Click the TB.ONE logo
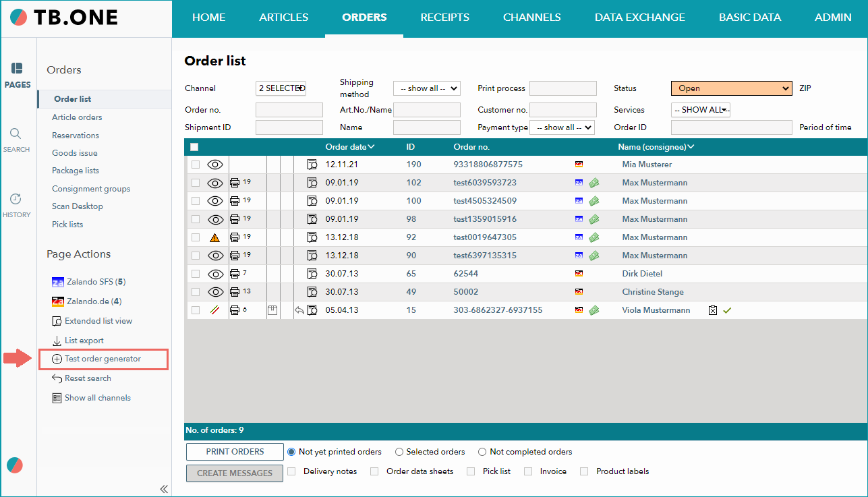The image size is (868, 497). click(64, 18)
